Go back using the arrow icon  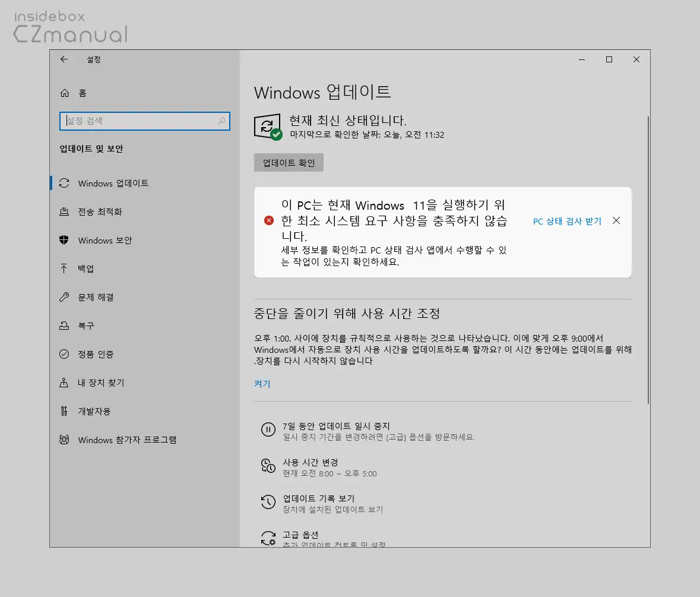click(x=64, y=59)
